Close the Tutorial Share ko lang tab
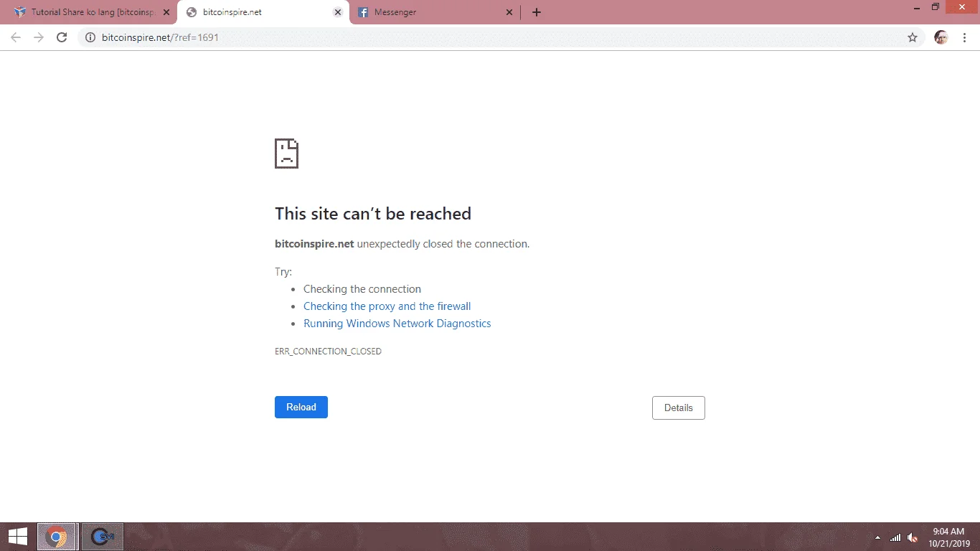Viewport: 980px width, 551px height. tap(166, 12)
